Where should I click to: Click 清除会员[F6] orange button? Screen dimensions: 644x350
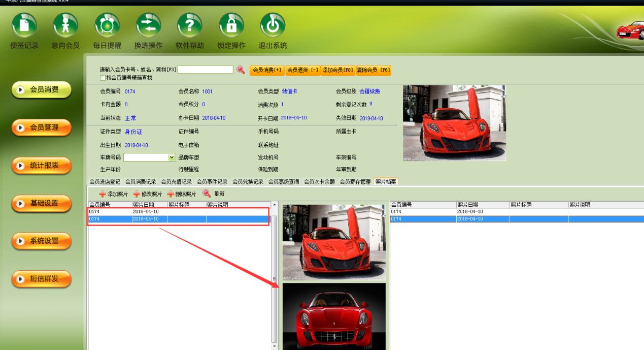374,70
